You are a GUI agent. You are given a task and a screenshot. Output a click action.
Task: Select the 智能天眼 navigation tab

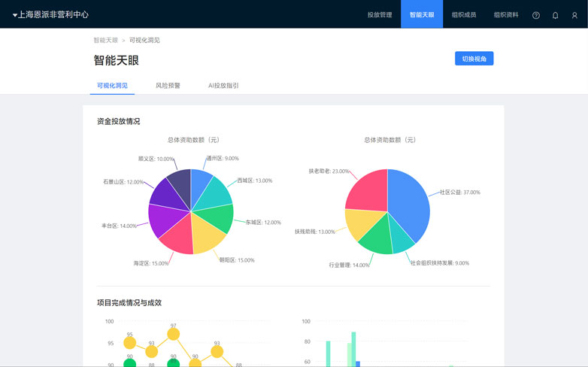(422, 14)
